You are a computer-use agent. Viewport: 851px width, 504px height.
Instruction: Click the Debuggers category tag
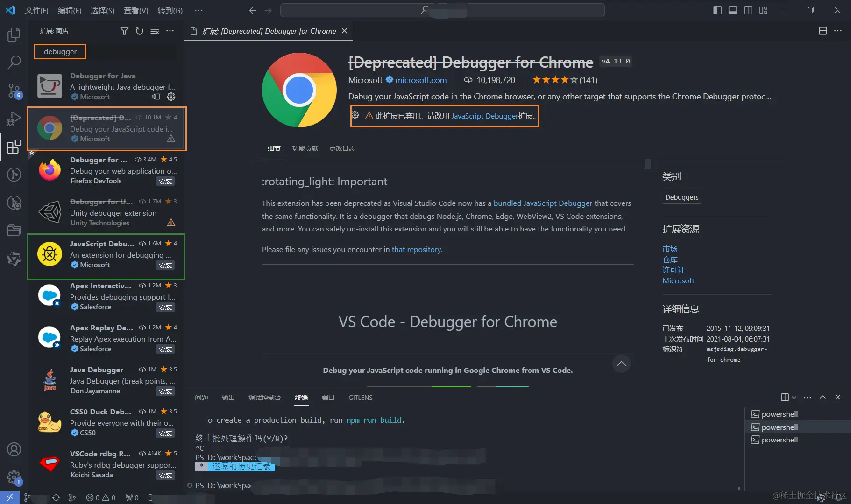[682, 197]
